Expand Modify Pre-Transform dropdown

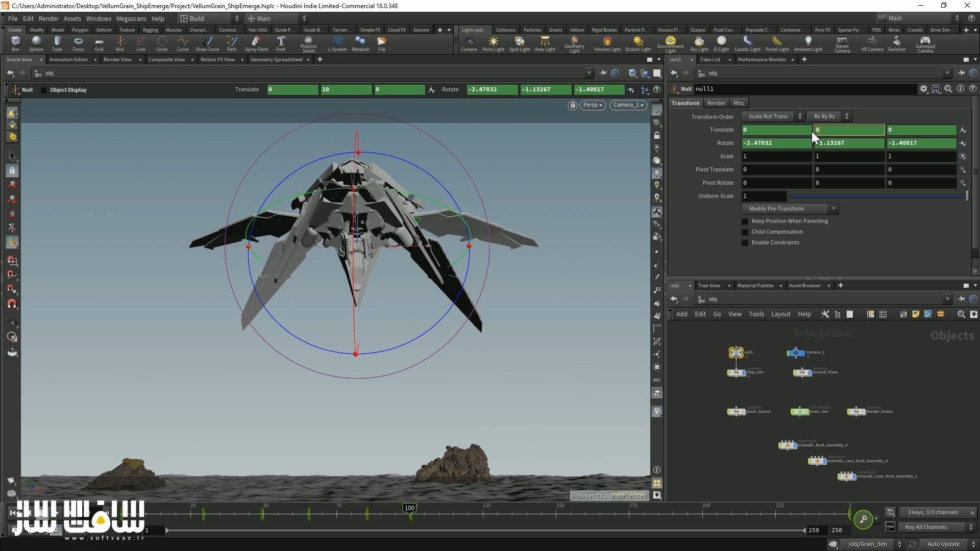click(790, 209)
